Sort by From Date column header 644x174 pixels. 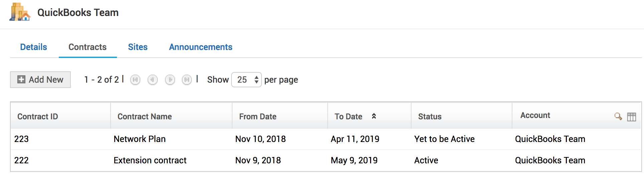[258, 117]
